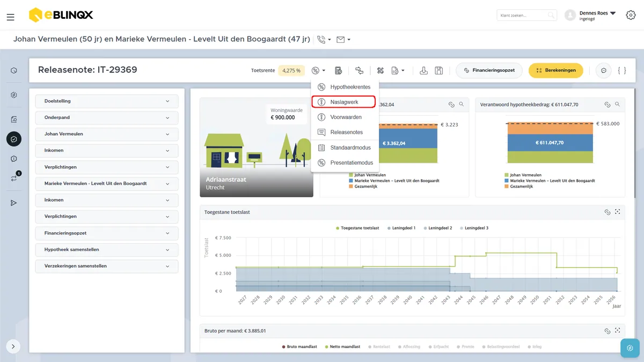Screen dimensions: 644x362
Task: Click the 4,275 % Toetsrente value
Action: [x=291, y=70]
